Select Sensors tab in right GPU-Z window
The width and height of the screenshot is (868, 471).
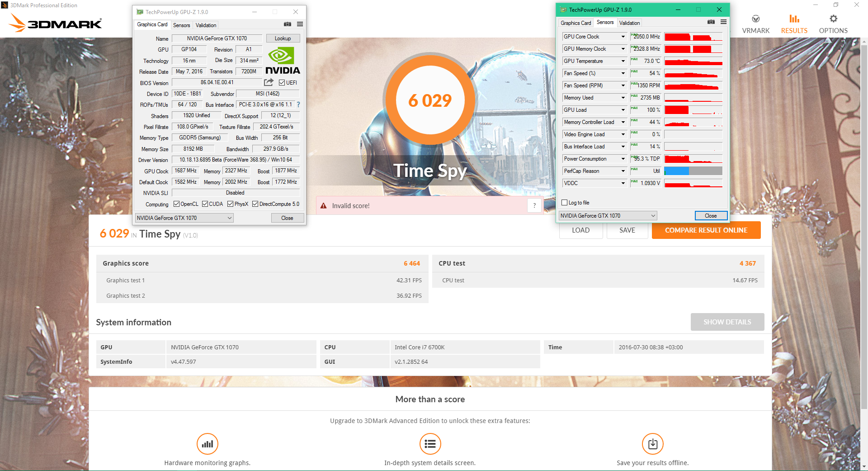click(x=605, y=22)
